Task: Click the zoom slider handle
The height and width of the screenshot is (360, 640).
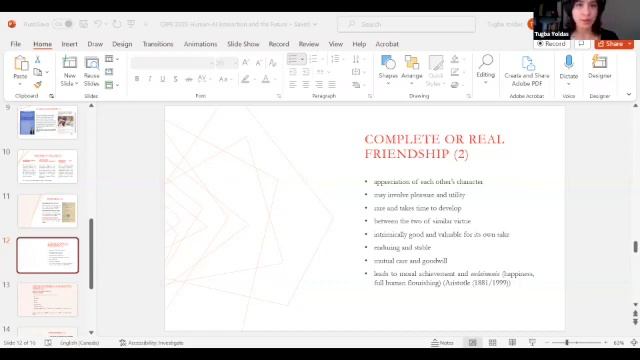Action: pyautogui.click(x=567, y=342)
